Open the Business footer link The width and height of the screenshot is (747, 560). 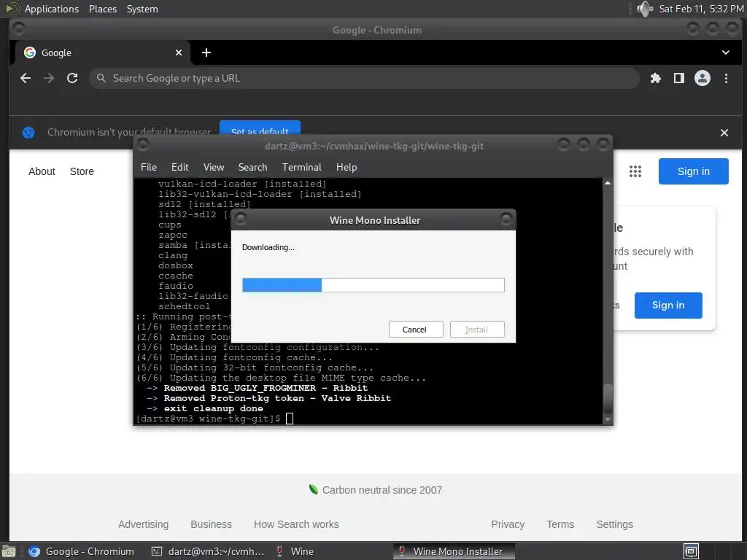pos(211,524)
